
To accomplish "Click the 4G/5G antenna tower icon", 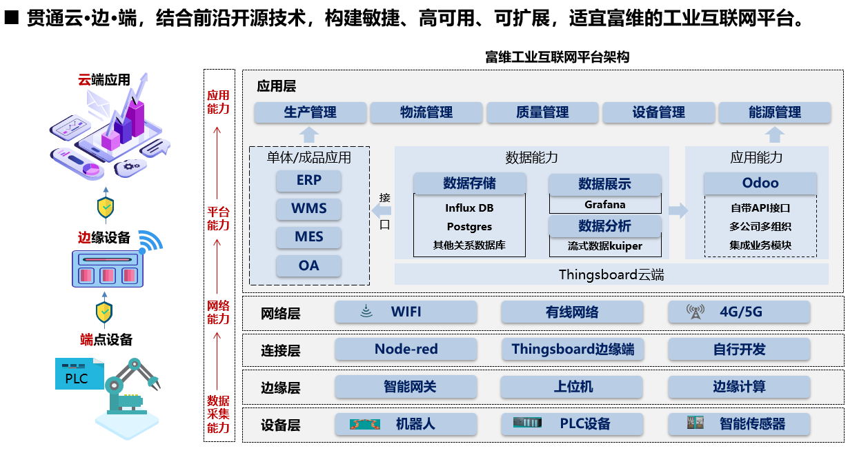I will coord(694,312).
